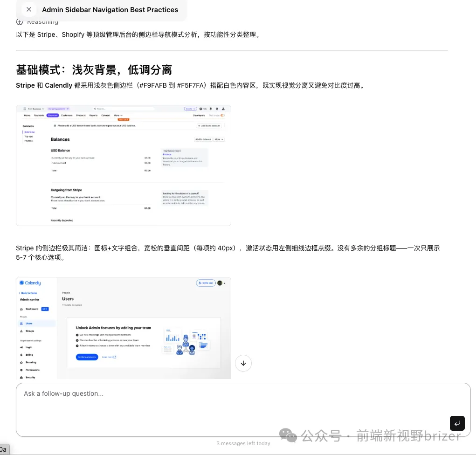
Task: Expand the More menu in Stripe navigation
Action: [117, 115]
